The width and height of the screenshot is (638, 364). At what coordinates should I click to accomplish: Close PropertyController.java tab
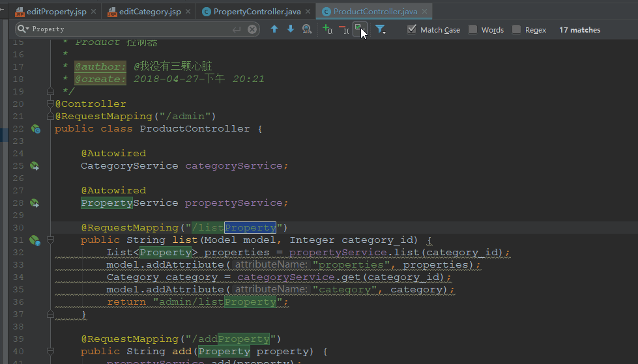click(x=308, y=11)
